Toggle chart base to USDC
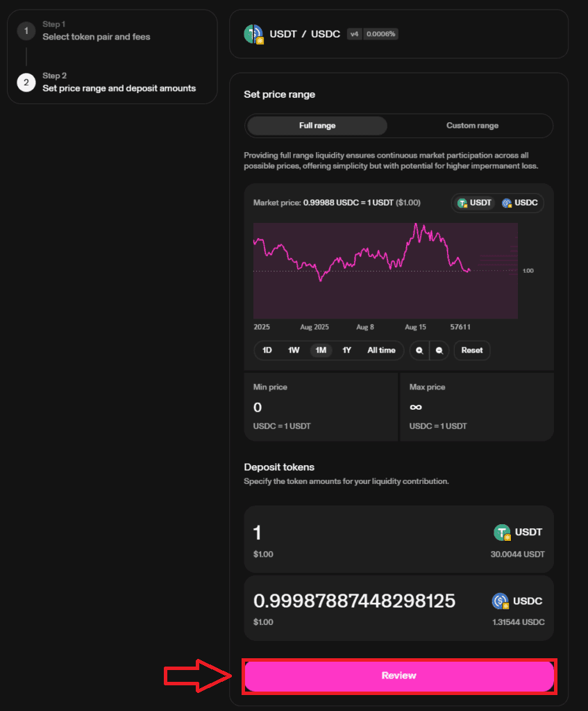Image resolution: width=588 pixels, height=711 pixels. 519,203
